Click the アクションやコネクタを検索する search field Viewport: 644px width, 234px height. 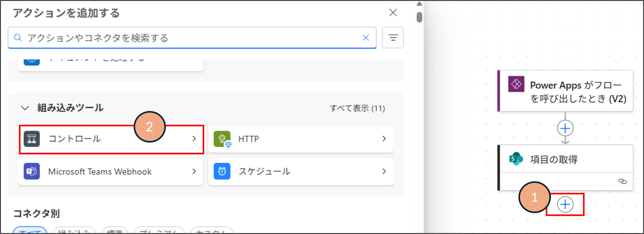[190, 38]
